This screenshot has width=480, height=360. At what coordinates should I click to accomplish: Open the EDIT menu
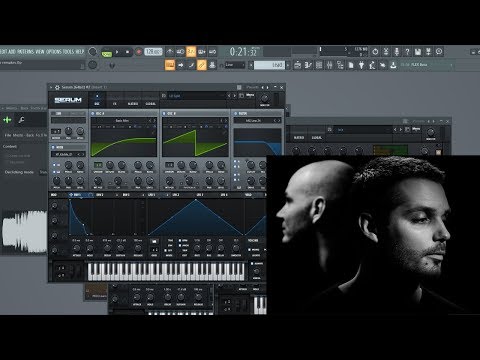(3, 52)
